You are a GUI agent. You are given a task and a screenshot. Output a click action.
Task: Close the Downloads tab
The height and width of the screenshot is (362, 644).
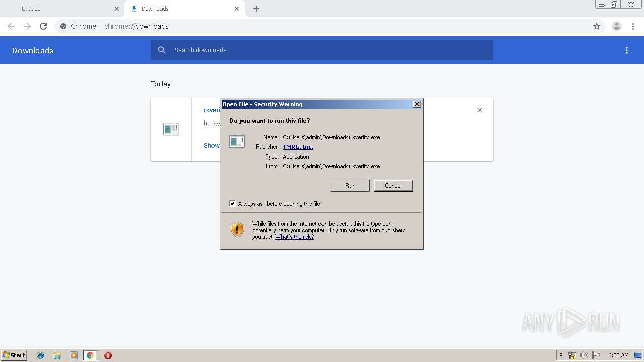click(x=237, y=9)
